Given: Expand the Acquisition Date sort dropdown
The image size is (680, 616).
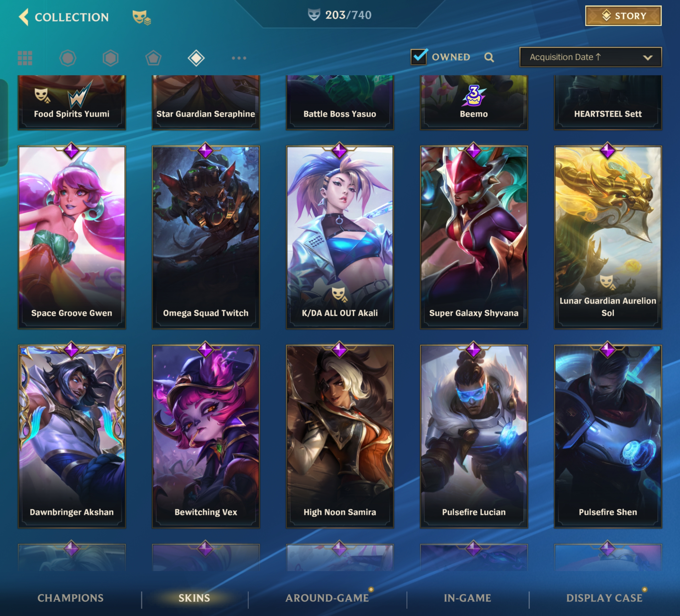Looking at the screenshot, I should coord(590,57).
